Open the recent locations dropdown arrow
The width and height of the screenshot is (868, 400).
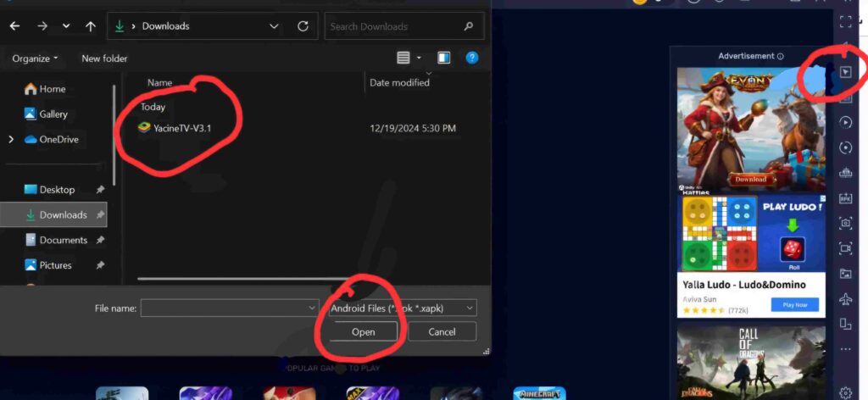(x=66, y=26)
